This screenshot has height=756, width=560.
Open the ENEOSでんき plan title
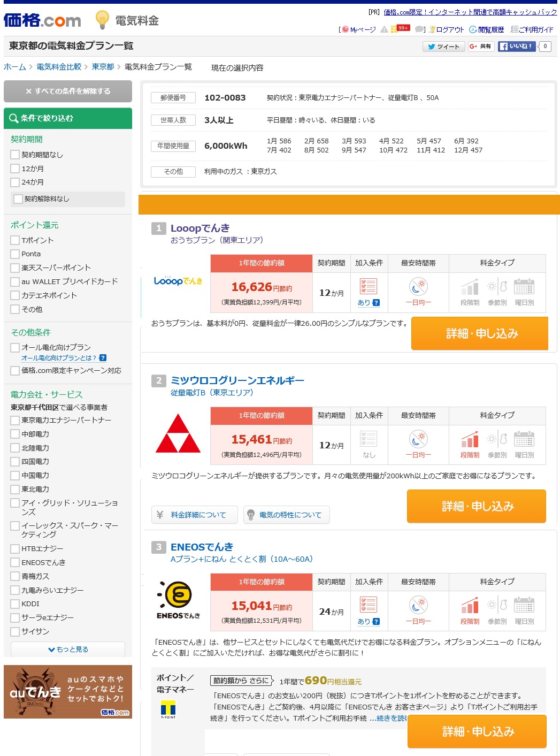coord(202,547)
